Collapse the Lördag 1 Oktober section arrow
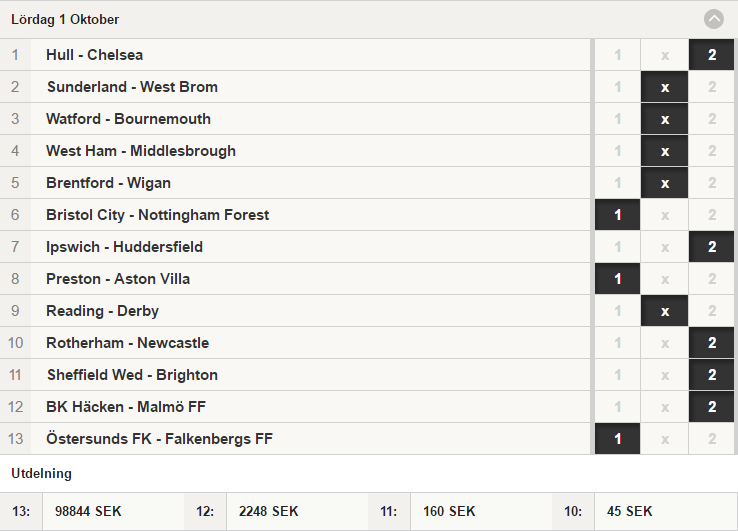The height and width of the screenshot is (531, 738). pos(714,19)
